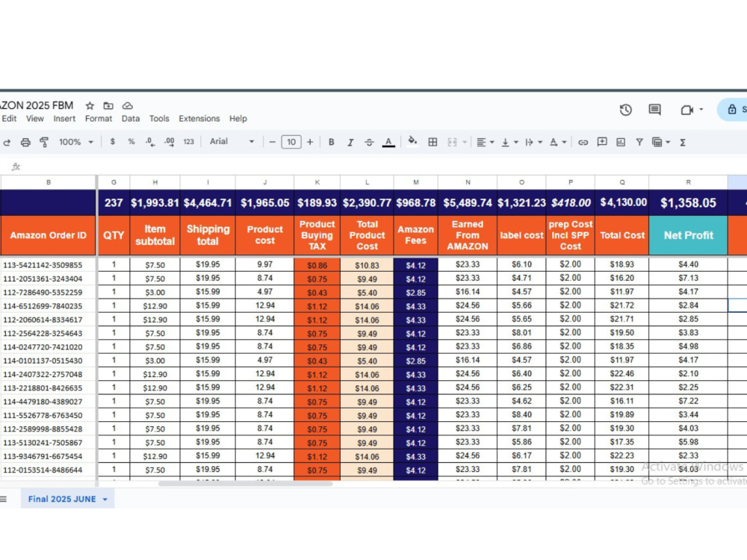Open more number formats 123
Image resolution: width=747 pixels, height=560 pixels.
pos(189,142)
